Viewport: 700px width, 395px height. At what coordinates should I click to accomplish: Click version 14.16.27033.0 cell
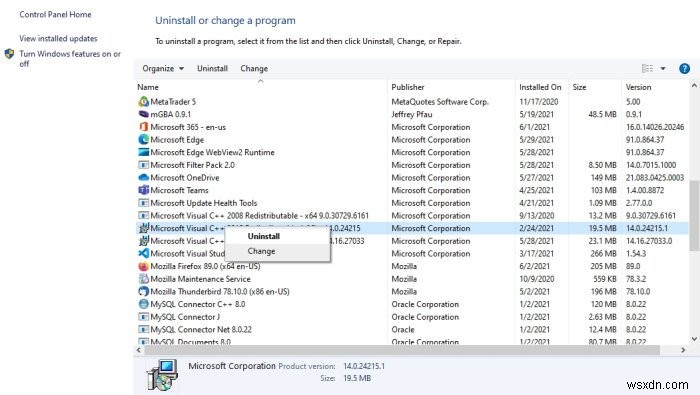pyautogui.click(x=649, y=241)
